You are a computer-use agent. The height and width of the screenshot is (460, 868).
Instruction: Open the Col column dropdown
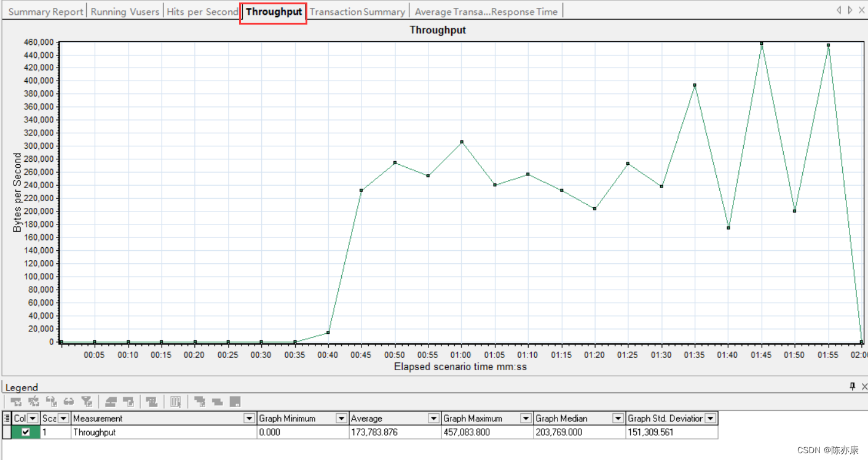[33, 418]
